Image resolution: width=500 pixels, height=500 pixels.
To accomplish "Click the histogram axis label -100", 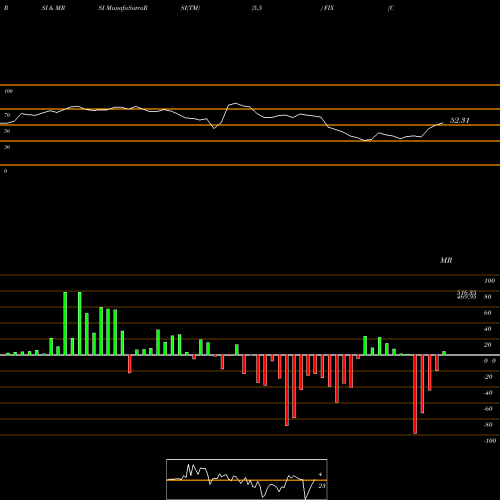I will click(x=490, y=441).
